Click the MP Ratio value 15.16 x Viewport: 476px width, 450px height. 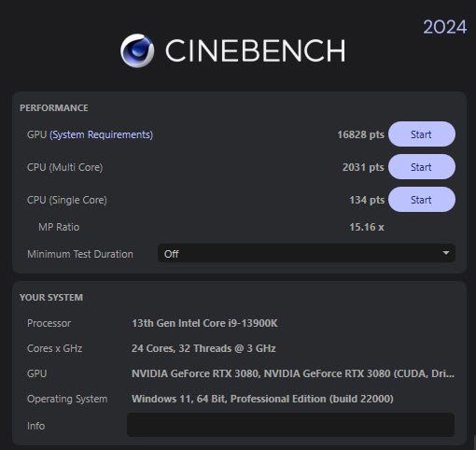(367, 227)
